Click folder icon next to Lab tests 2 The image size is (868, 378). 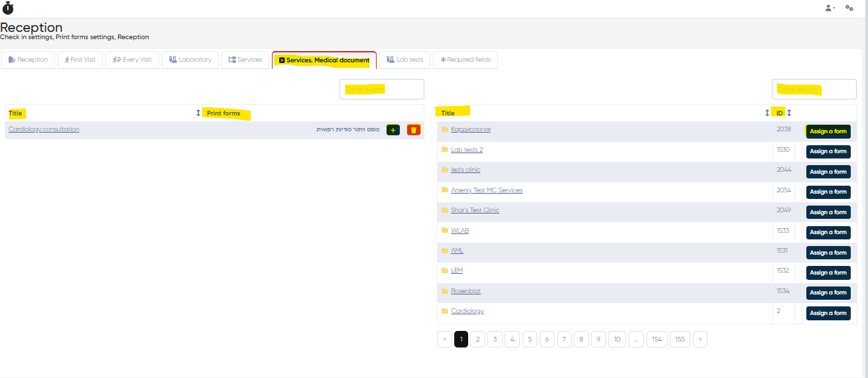pos(445,150)
